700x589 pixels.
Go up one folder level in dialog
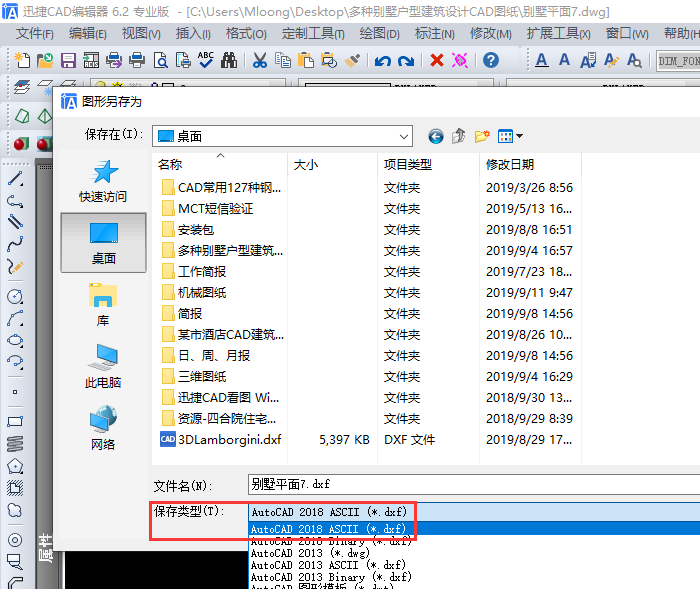[458, 136]
